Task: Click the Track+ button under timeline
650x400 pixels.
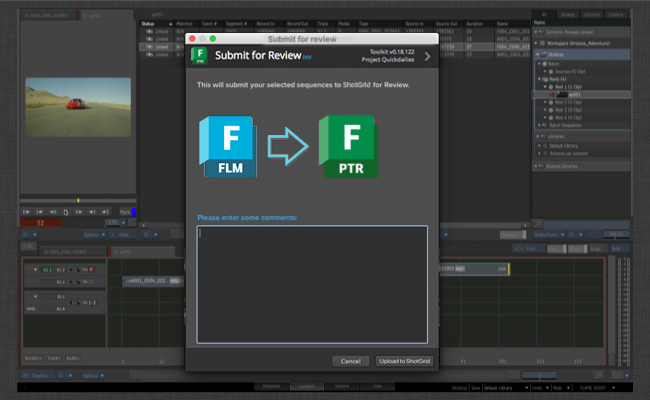Action: pyautogui.click(x=54, y=358)
